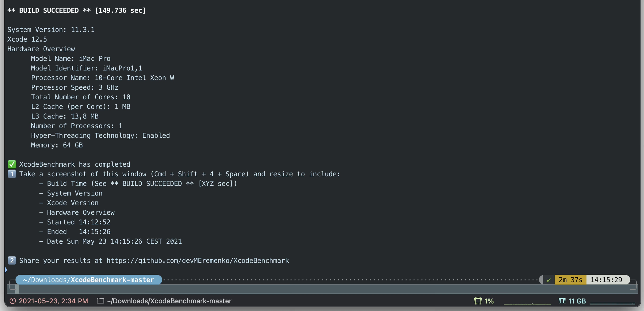
Task: Click the 14:15:29 prompt time segment
Action: (x=606, y=280)
